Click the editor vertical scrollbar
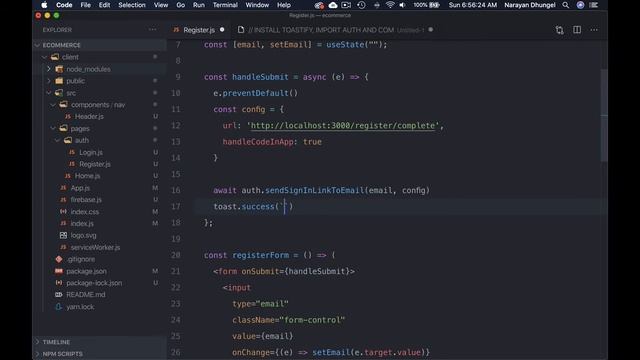The image size is (640, 360). click(x=604, y=115)
